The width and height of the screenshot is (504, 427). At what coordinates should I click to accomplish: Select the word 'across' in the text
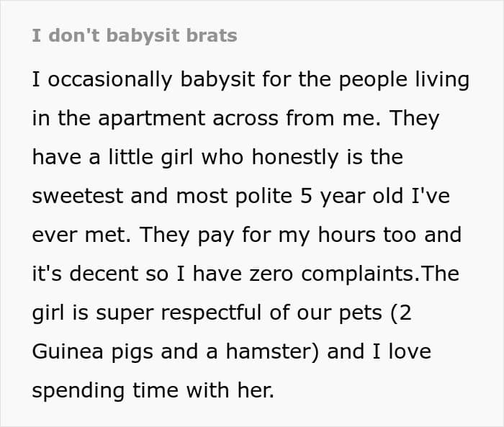coord(246,118)
